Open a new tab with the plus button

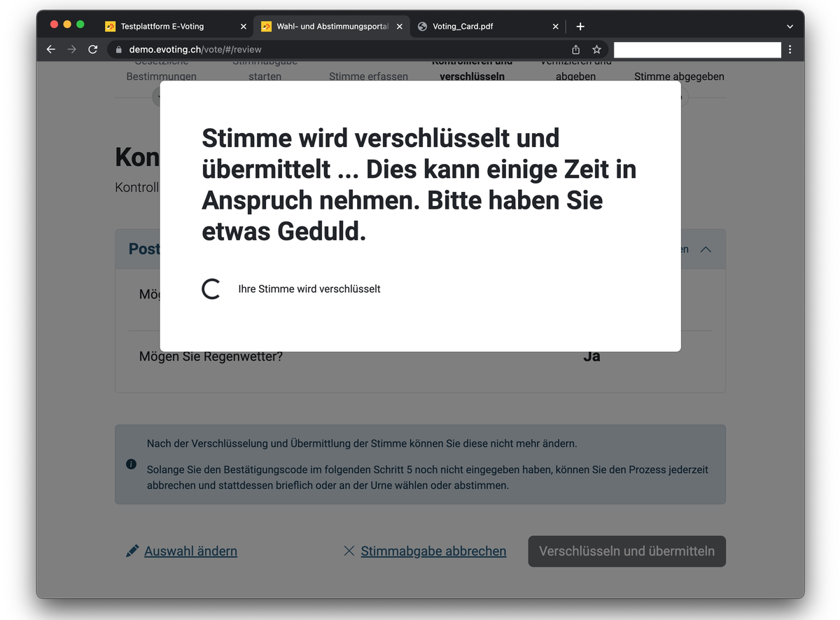point(580,27)
